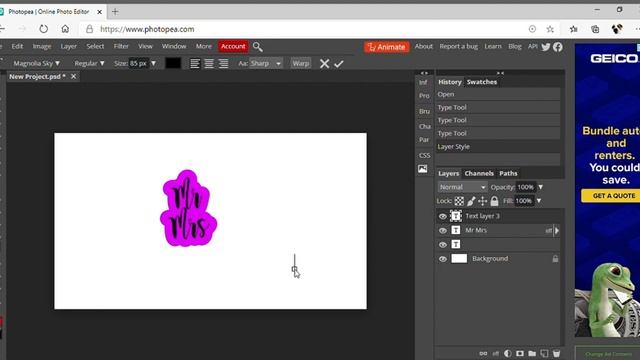Open Opacity slider dropdown arrow
The height and width of the screenshot is (360, 640).
[541, 187]
